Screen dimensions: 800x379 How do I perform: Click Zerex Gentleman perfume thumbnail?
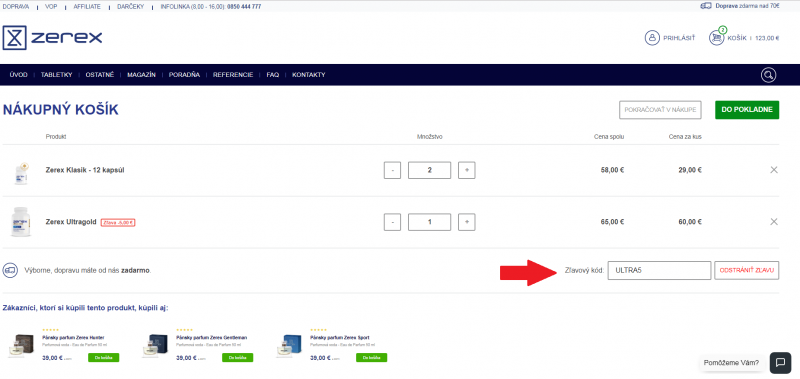[155, 347]
